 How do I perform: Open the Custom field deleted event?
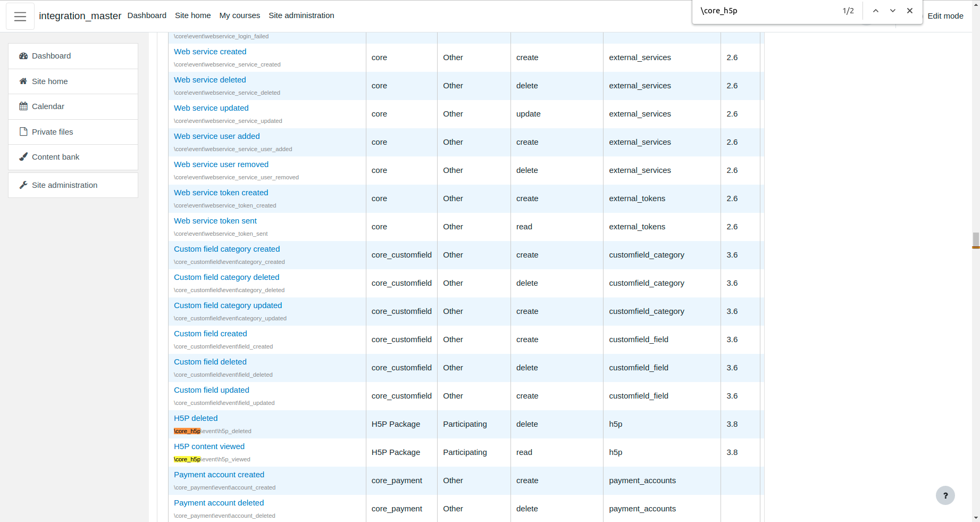pos(211,362)
